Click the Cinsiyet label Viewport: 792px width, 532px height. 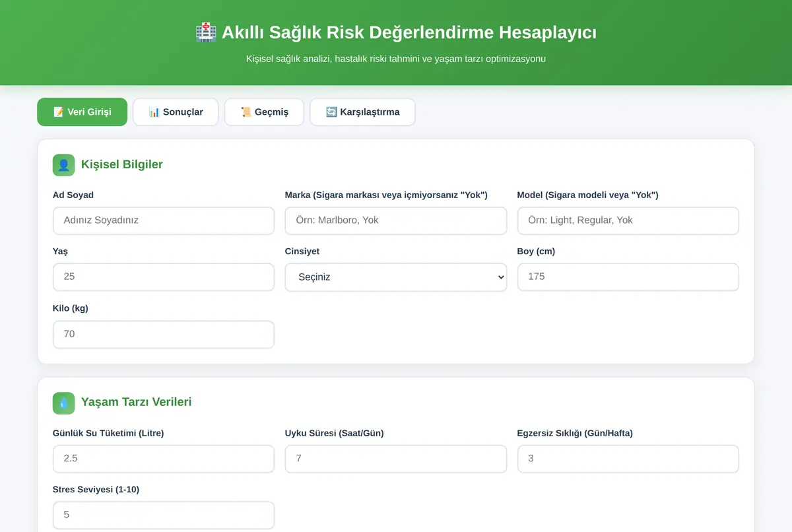coord(302,251)
